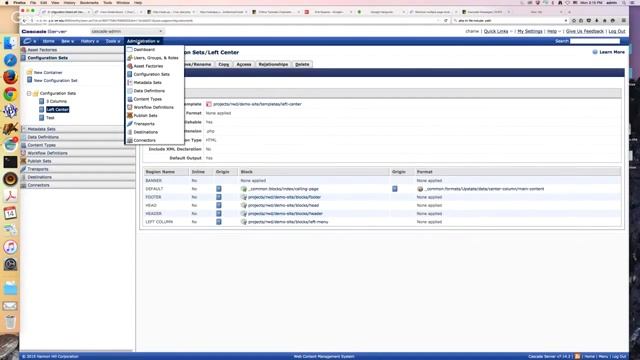Screen dimensions: 640x360
Task: Click the DEFAULT row format origin icon
Action: coord(395,189)
